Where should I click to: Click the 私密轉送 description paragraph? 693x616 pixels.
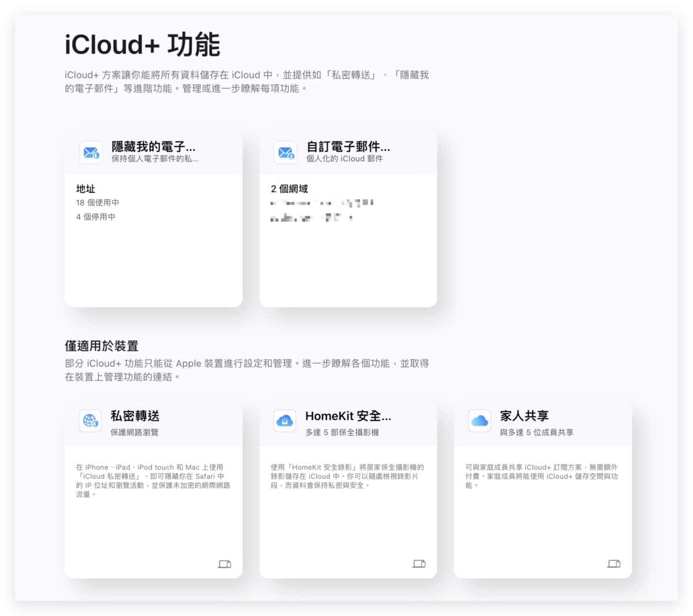[x=153, y=481]
